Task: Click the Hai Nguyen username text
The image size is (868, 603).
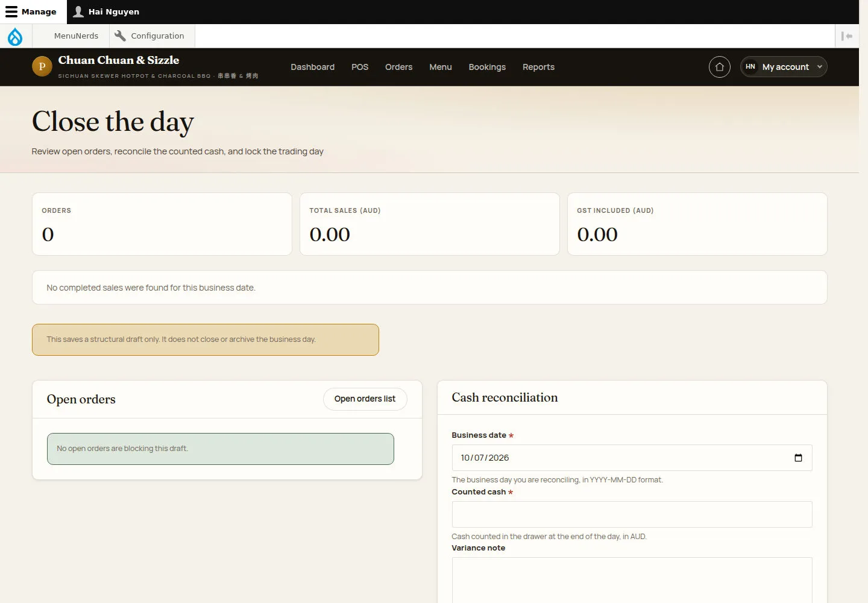Action: (x=114, y=11)
